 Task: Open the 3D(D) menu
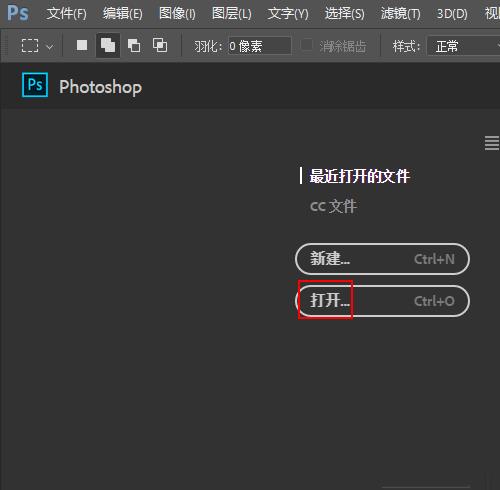coord(452,14)
